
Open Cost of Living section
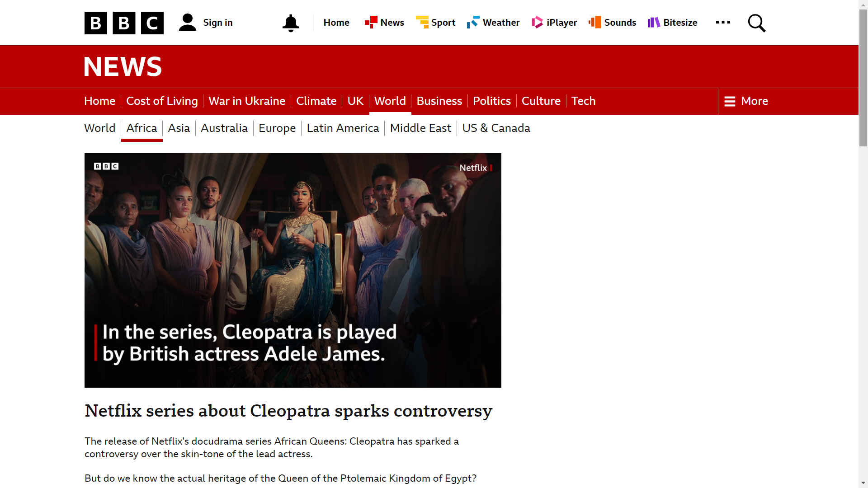[x=162, y=101]
